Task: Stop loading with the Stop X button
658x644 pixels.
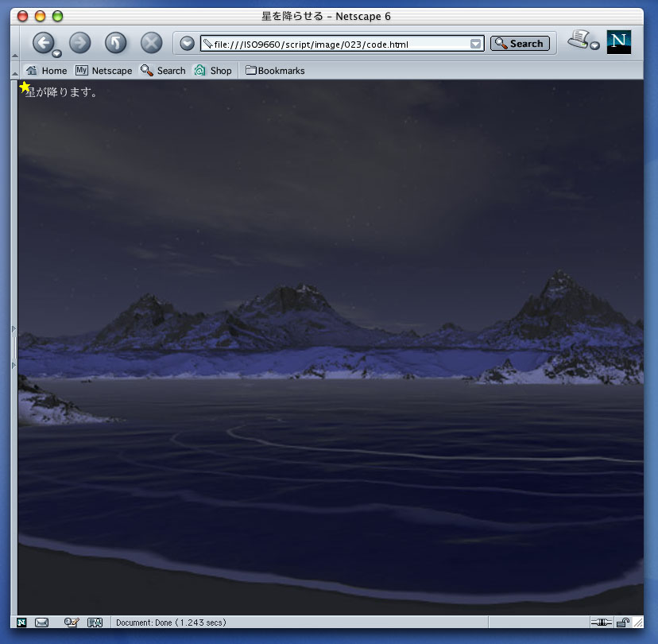Action: [x=151, y=42]
